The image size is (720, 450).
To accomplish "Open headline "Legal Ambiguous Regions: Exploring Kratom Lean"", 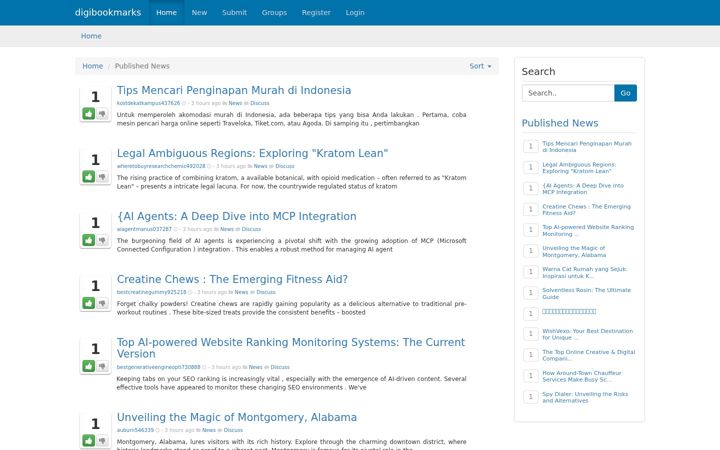I will click(x=252, y=153).
